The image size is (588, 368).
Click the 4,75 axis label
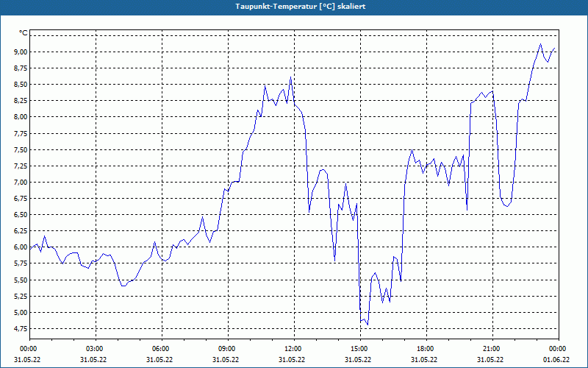pos(21,328)
